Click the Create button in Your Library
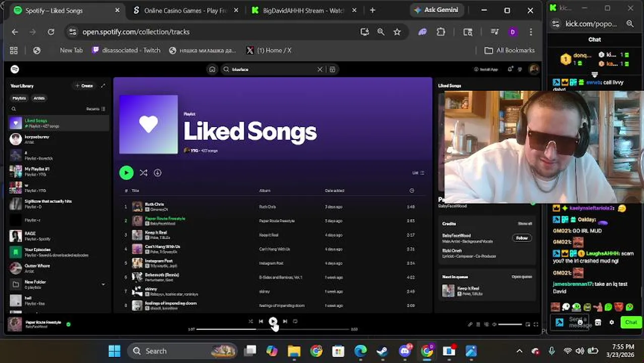The image size is (644, 363). point(84,86)
